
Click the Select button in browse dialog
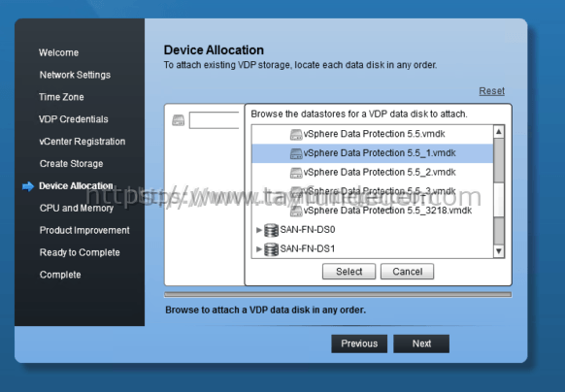coord(349,272)
